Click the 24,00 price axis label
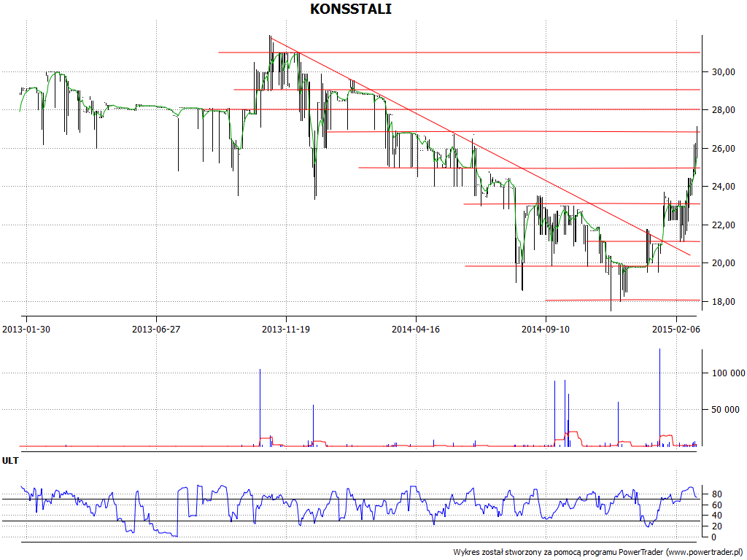Viewport: 747px width, 560px height. (x=723, y=187)
